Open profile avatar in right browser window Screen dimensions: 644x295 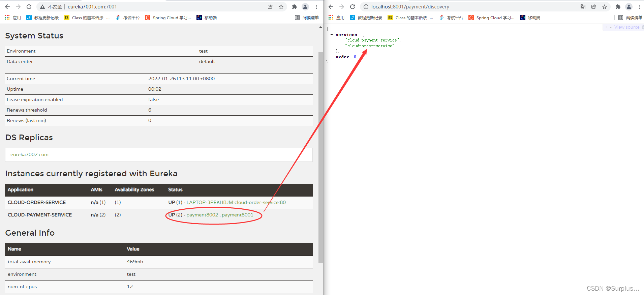point(629,7)
